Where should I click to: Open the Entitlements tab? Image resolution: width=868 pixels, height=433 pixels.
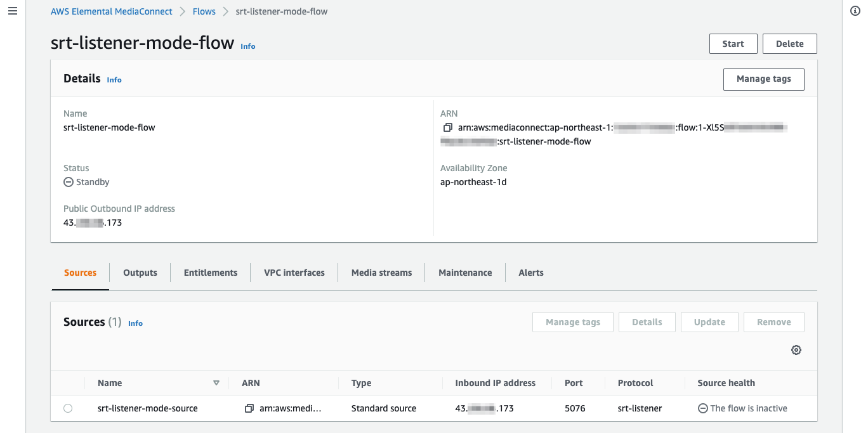click(x=211, y=273)
